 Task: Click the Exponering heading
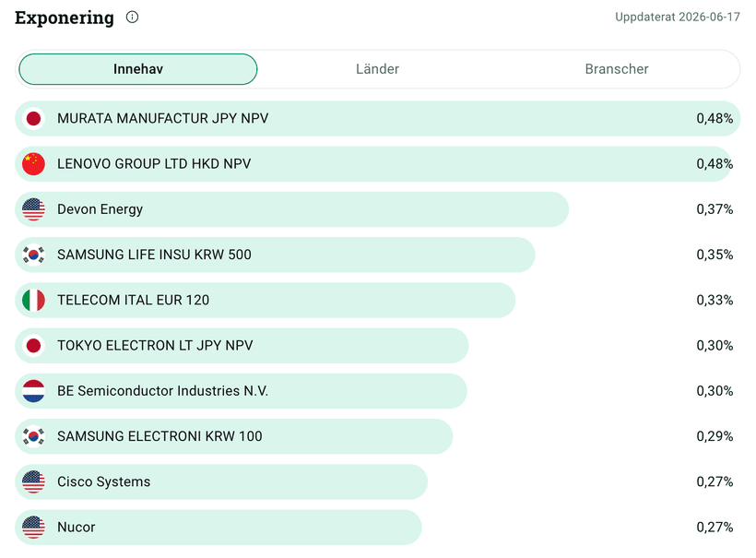click(x=65, y=18)
